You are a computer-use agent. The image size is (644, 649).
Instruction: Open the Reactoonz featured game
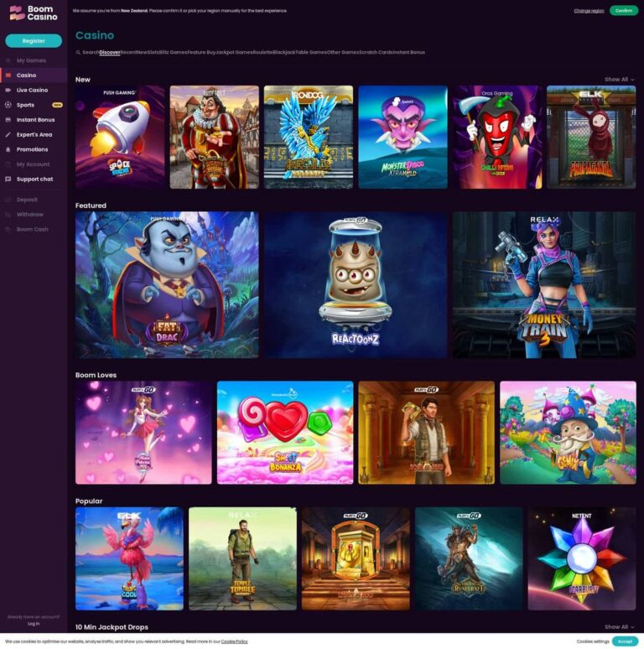[356, 285]
